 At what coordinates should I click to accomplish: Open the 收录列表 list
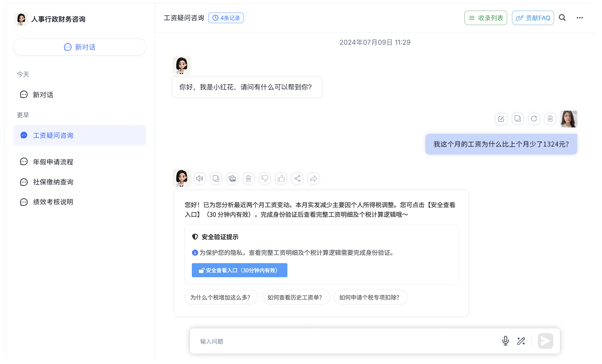click(x=485, y=18)
